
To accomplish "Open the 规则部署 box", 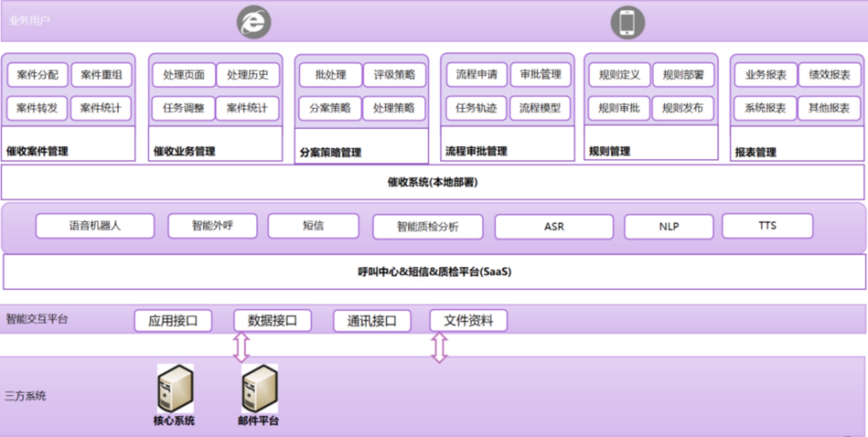I will 683,75.
